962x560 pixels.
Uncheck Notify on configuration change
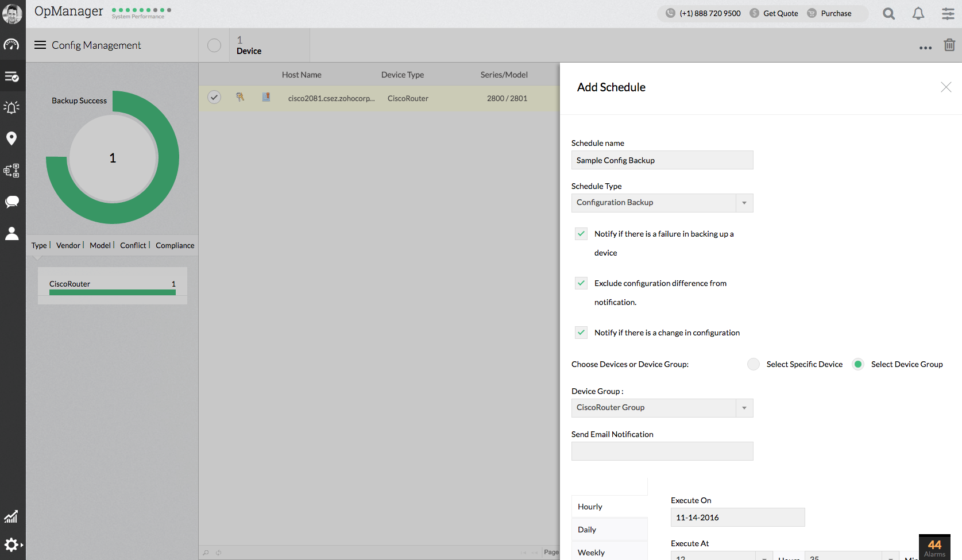[581, 333]
